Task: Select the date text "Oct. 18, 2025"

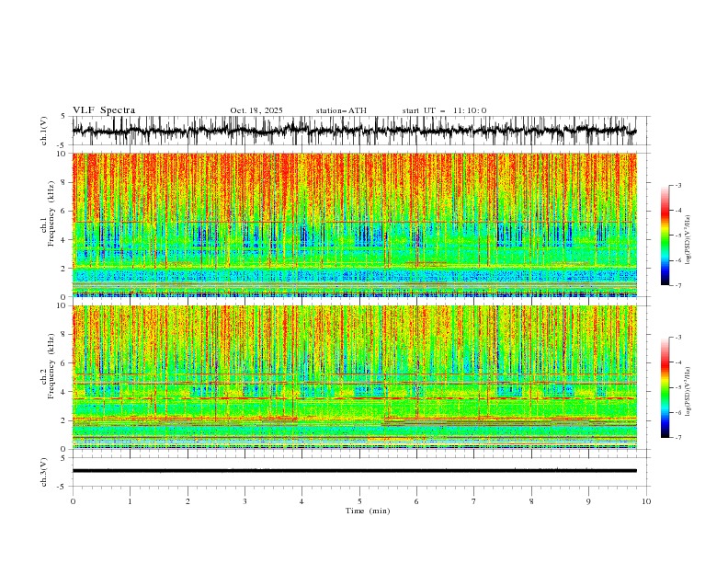Action: [256, 110]
